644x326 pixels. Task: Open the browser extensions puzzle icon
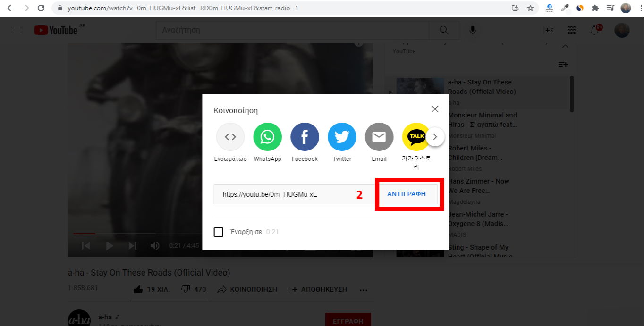(595, 8)
